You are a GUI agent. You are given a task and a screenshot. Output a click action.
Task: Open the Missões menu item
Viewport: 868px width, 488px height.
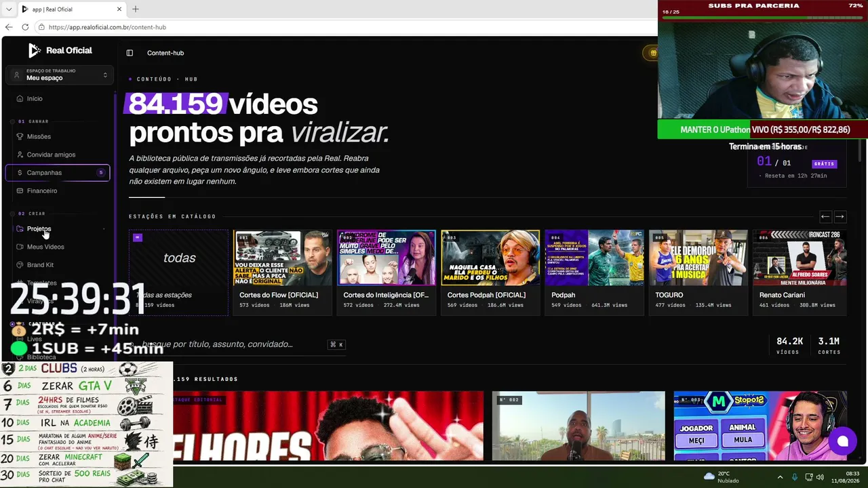point(39,137)
